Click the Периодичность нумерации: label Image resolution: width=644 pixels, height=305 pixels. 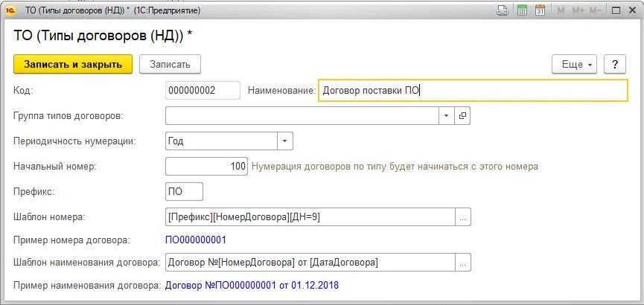[74, 141]
